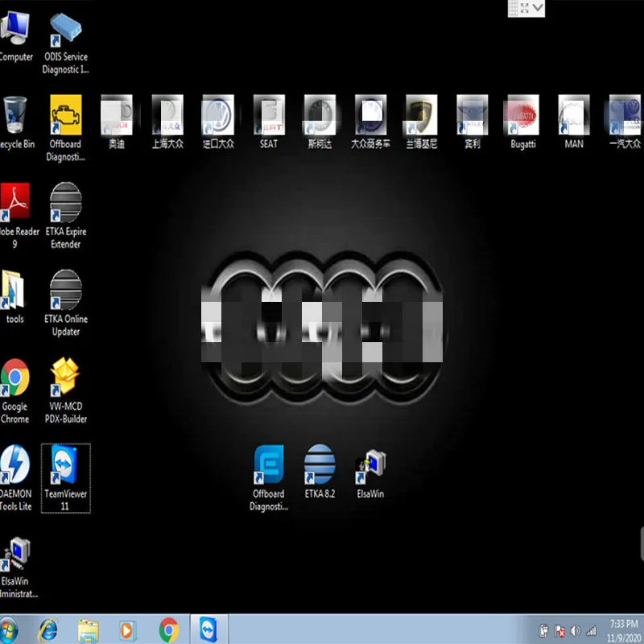Open the MAN shortcut
This screenshot has height=644, width=644.
[574, 122]
